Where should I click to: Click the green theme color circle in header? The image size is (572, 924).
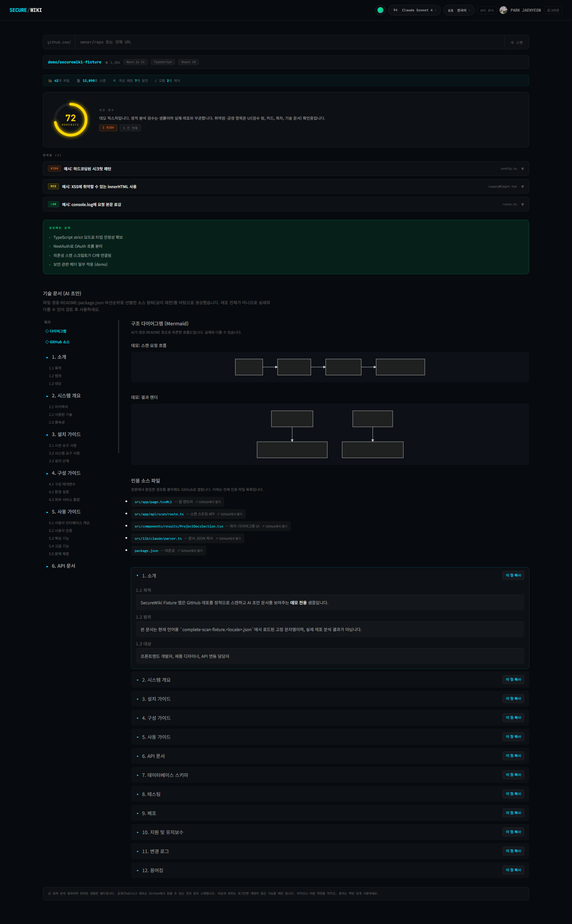click(x=380, y=10)
